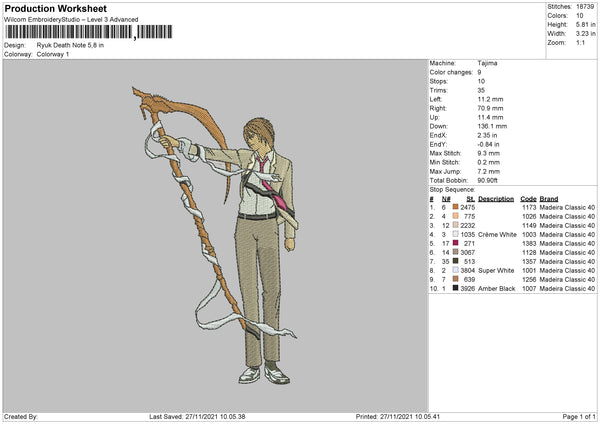The width and height of the screenshot is (600, 424).
Task: Click the 'Amber Black' description
Action: point(497,289)
